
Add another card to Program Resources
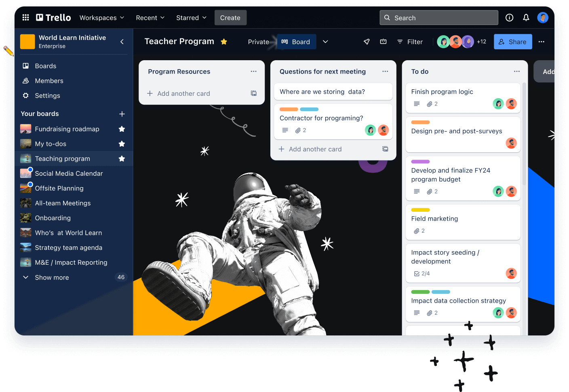tap(179, 93)
